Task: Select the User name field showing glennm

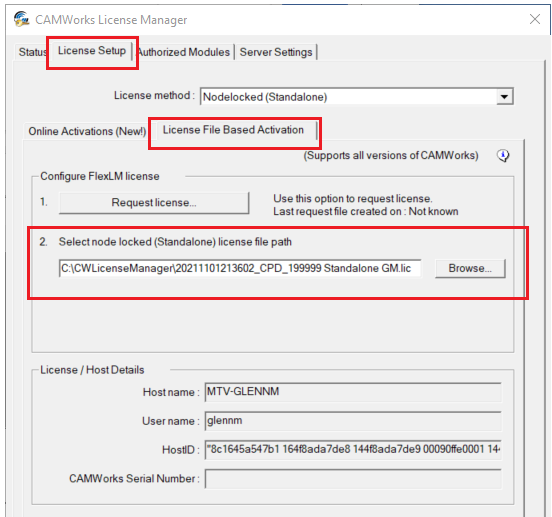Action: coord(353,421)
